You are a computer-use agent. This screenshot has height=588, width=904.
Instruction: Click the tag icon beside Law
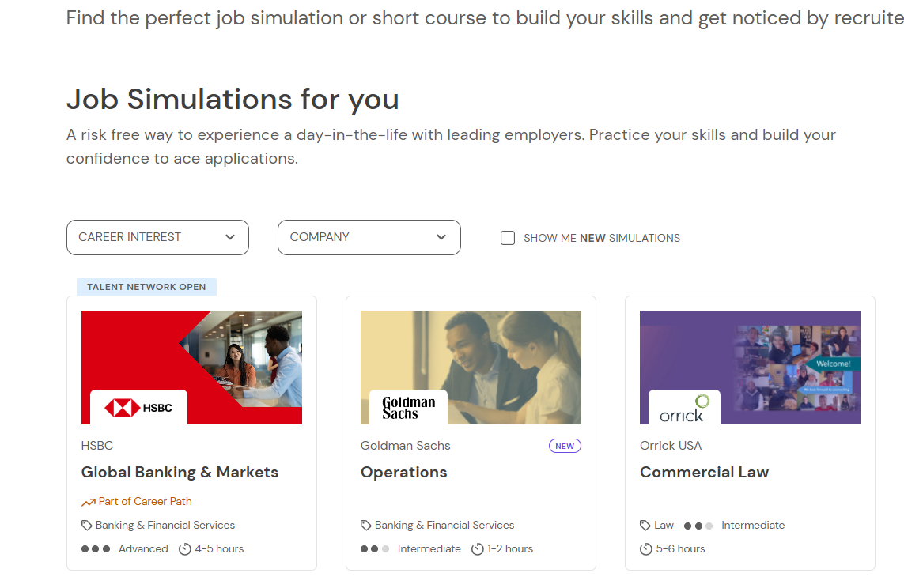[x=645, y=526]
